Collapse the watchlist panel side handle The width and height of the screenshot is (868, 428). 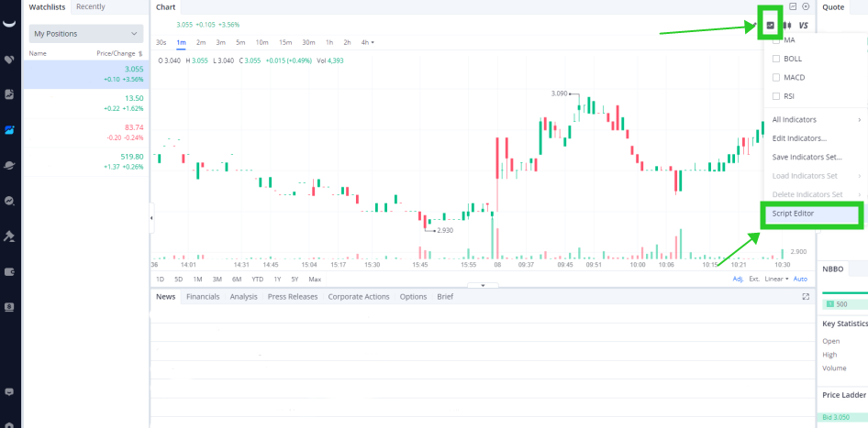(151, 217)
